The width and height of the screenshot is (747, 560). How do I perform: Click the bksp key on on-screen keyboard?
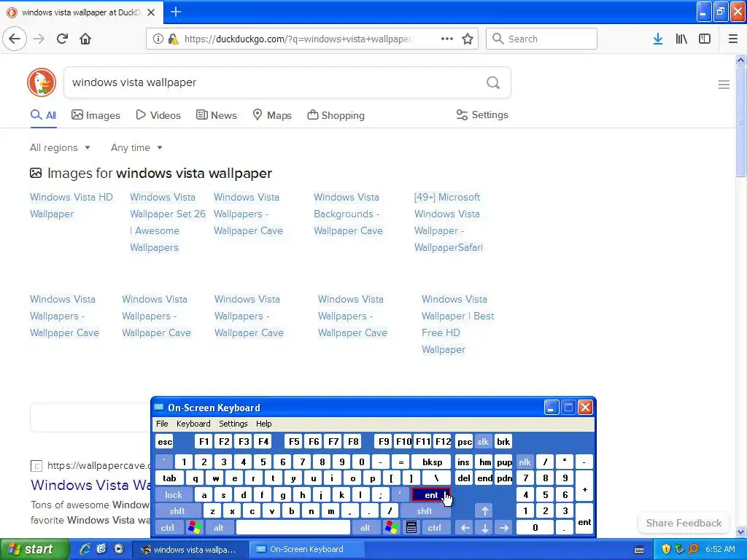[432, 462]
